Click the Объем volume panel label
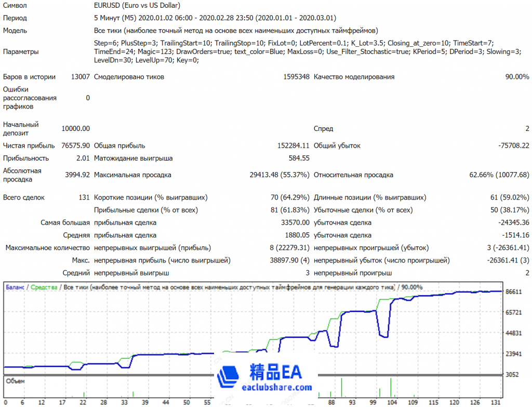This screenshot has width=532, height=407. (15, 381)
